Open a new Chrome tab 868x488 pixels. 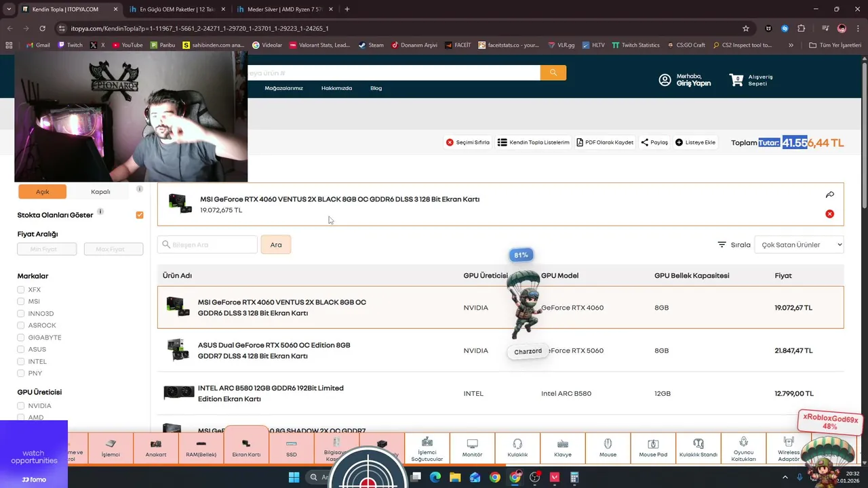347,9
